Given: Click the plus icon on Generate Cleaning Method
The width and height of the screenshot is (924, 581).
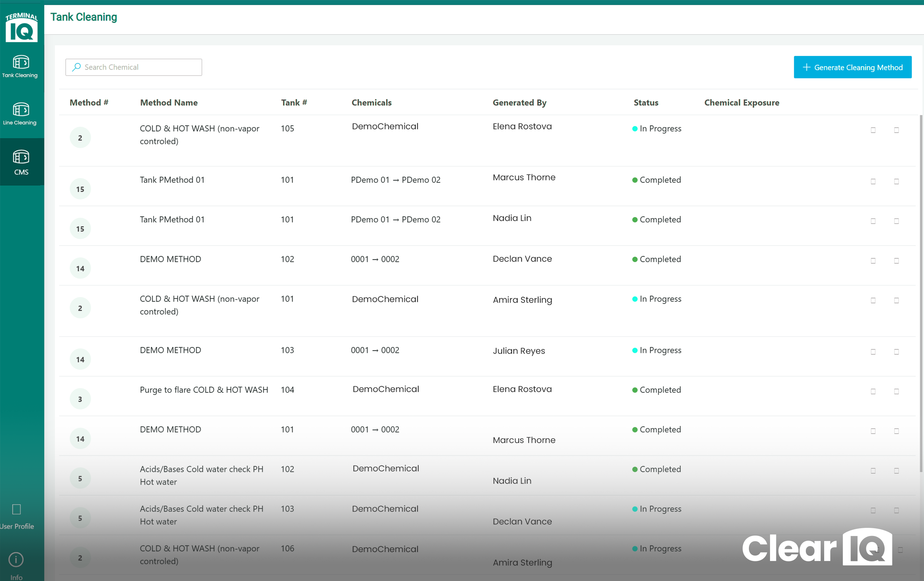Looking at the screenshot, I should click(807, 67).
